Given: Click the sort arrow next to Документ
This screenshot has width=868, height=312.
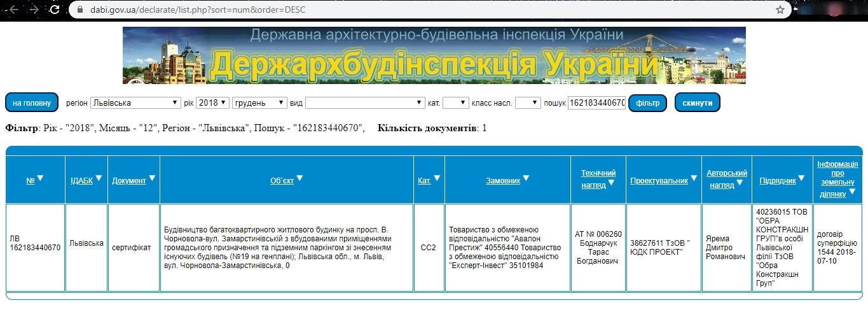Looking at the screenshot, I should pyautogui.click(x=153, y=178).
